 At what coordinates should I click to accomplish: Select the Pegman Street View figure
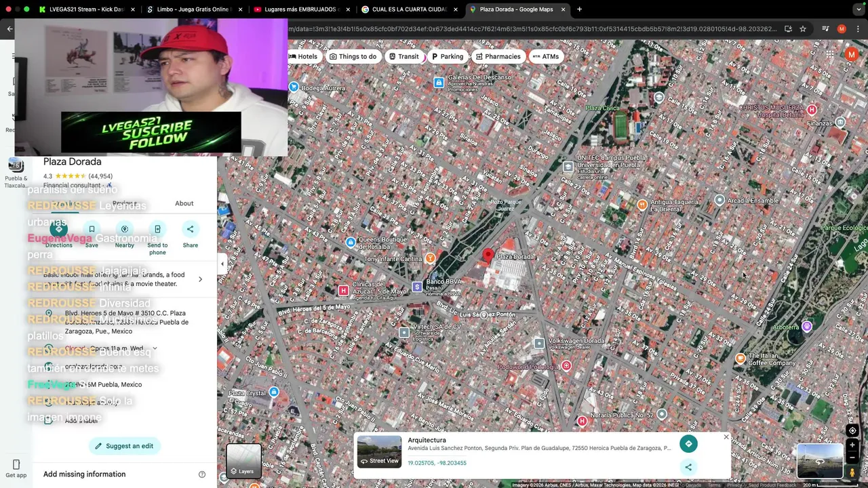tap(852, 472)
